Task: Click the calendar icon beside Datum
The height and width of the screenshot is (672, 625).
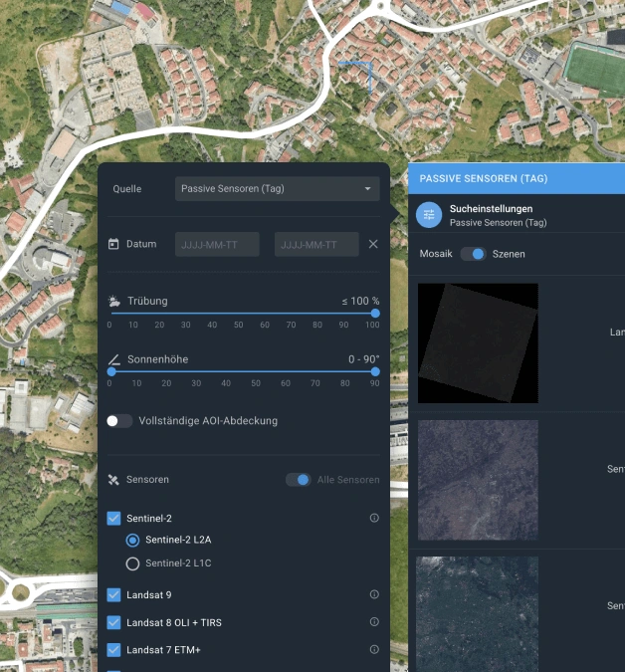Action: click(113, 244)
